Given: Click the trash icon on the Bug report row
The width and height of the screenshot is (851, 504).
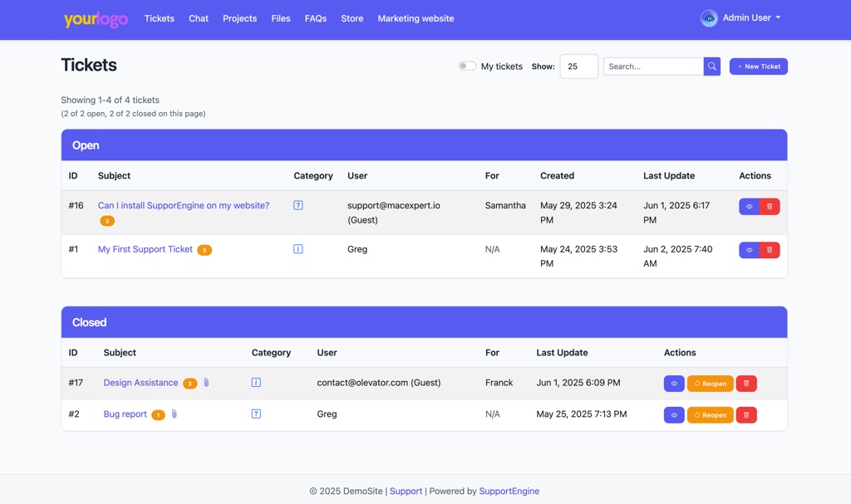Looking at the screenshot, I should coord(746,414).
